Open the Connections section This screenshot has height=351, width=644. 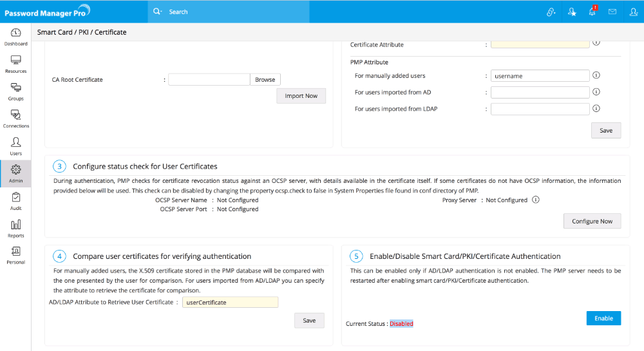(x=15, y=119)
